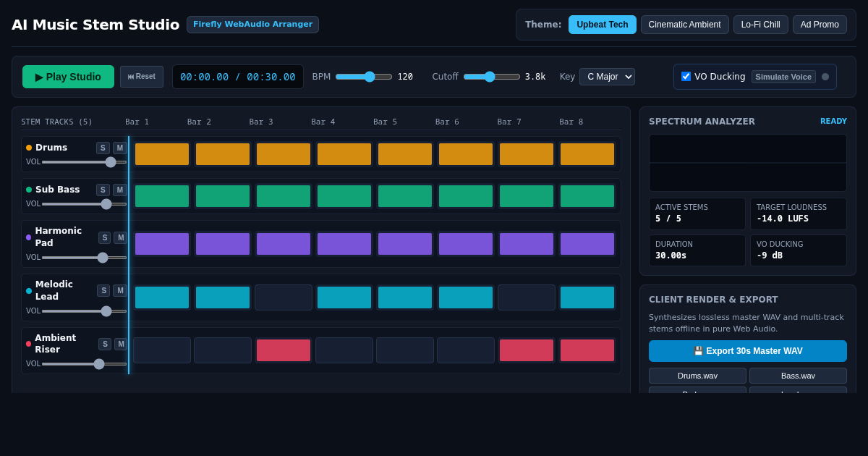
Task: Toggle Harmonic Pad clip in Bar 3
Action: click(284, 244)
